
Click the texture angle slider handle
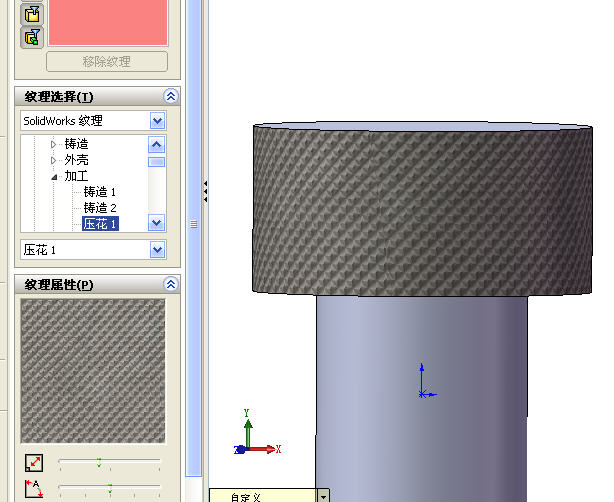point(110,488)
